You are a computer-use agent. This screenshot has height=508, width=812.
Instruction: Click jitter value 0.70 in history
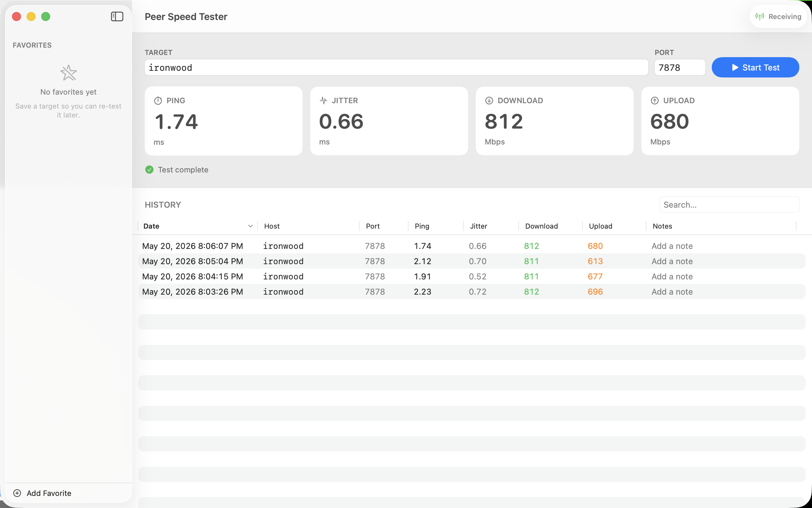click(x=477, y=261)
